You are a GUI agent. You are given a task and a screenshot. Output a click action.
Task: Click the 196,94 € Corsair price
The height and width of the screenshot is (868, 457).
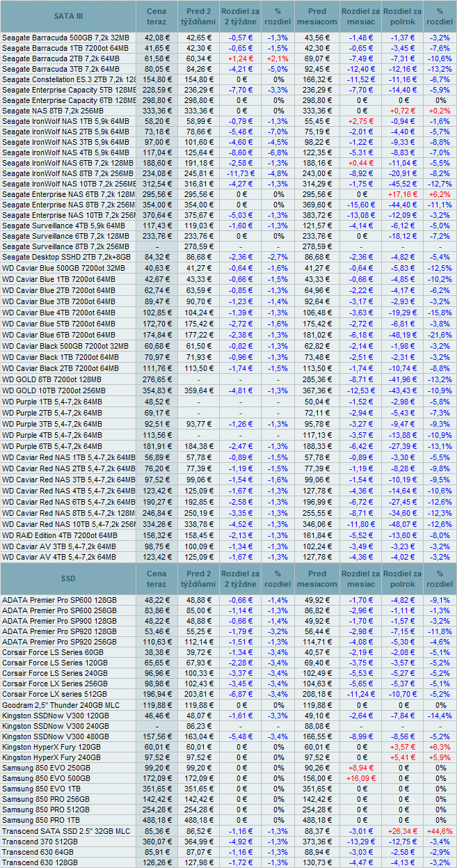157,694
